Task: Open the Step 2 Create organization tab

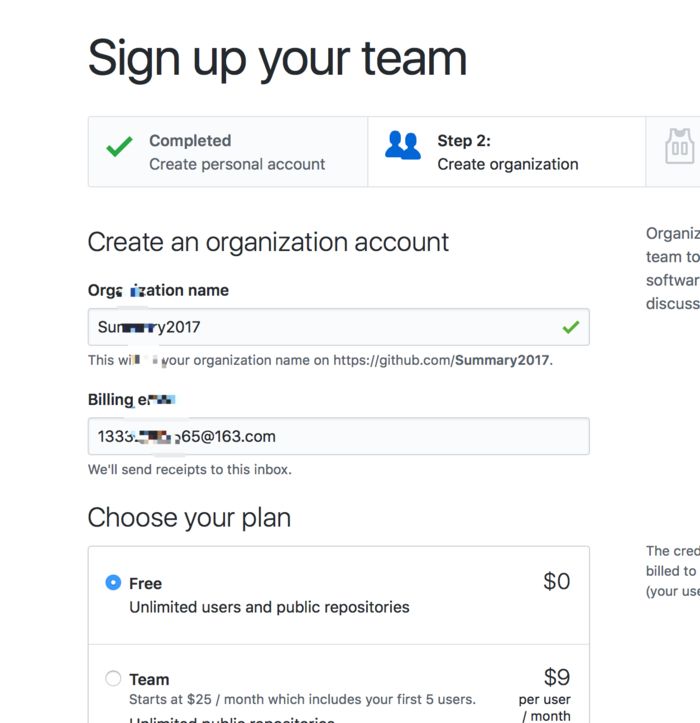Action: tap(507, 152)
